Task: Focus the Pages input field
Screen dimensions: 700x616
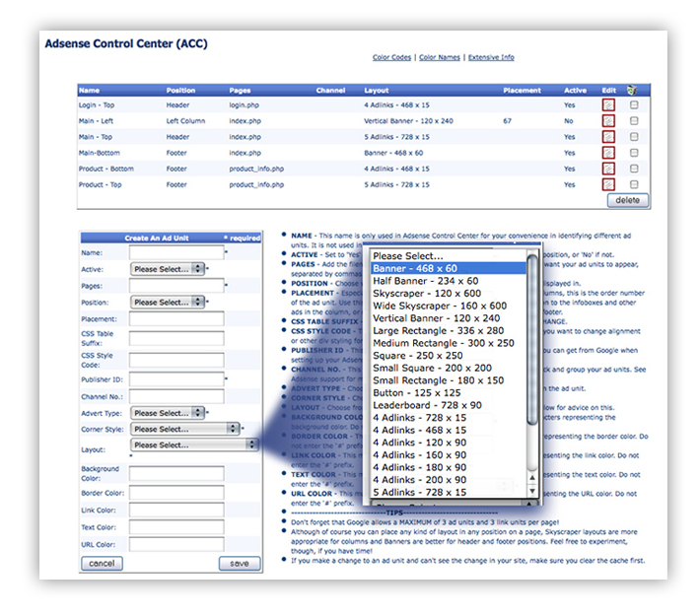Action: tap(176, 285)
